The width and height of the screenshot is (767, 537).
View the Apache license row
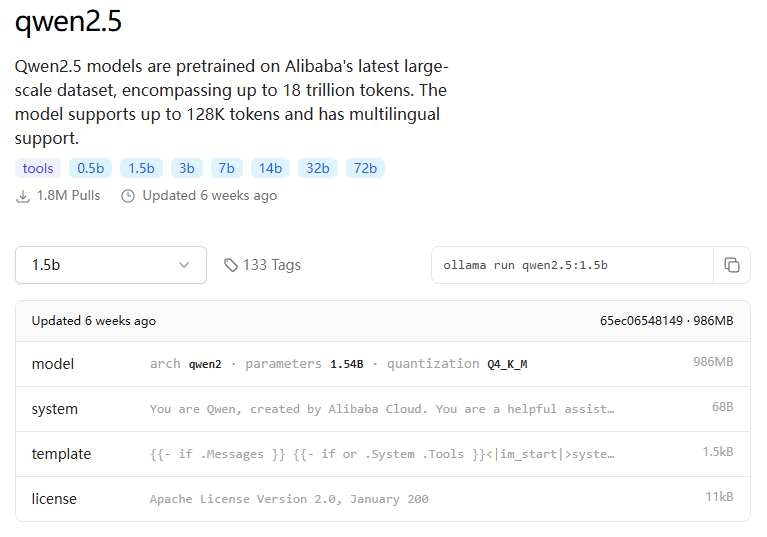pos(382,499)
